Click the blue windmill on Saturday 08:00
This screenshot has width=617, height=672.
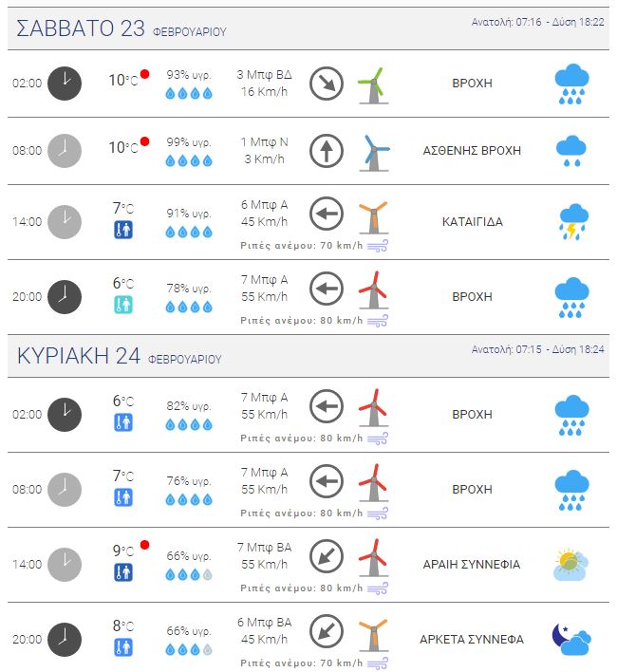[374, 153]
